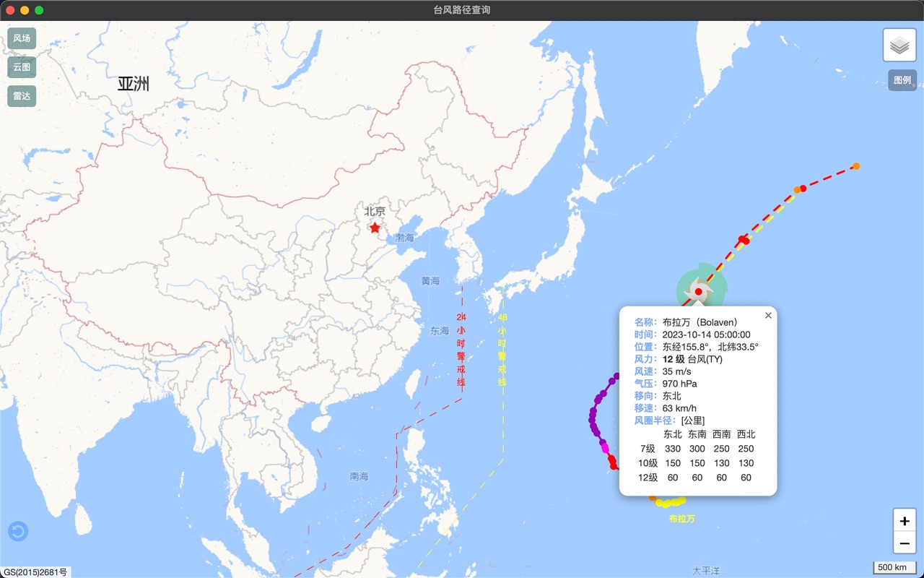This screenshot has height=578, width=924.
Task: Click the magenta track point on typhoon path
Action: click(x=605, y=449)
